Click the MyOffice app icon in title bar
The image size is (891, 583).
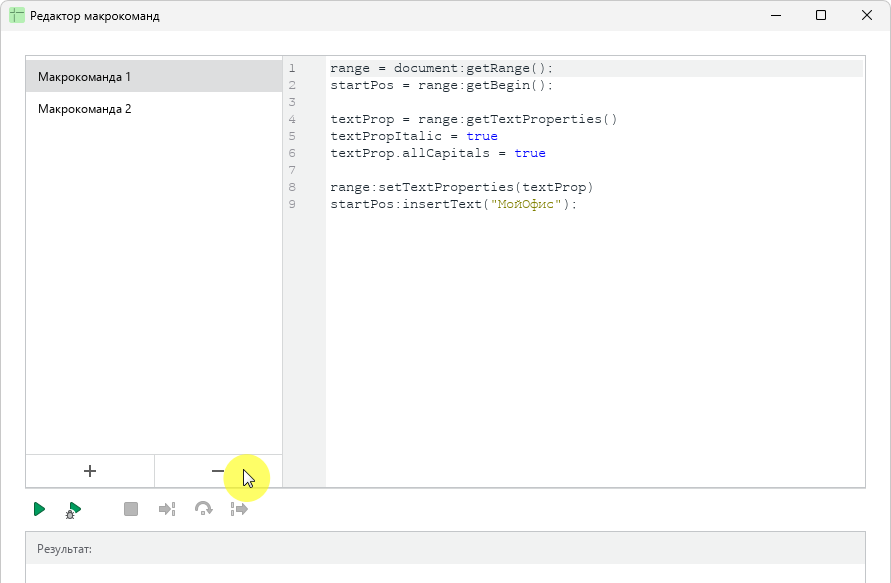click(x=17, y=15)
